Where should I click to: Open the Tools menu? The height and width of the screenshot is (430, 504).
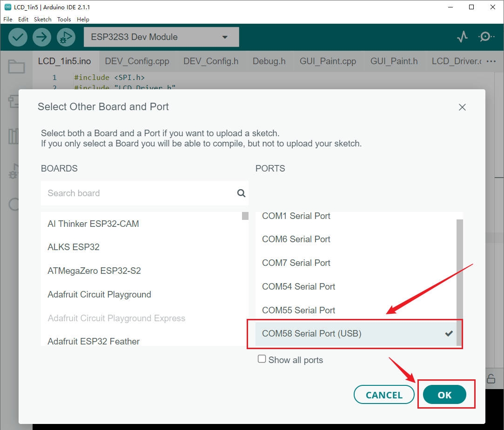coord(64,19)
